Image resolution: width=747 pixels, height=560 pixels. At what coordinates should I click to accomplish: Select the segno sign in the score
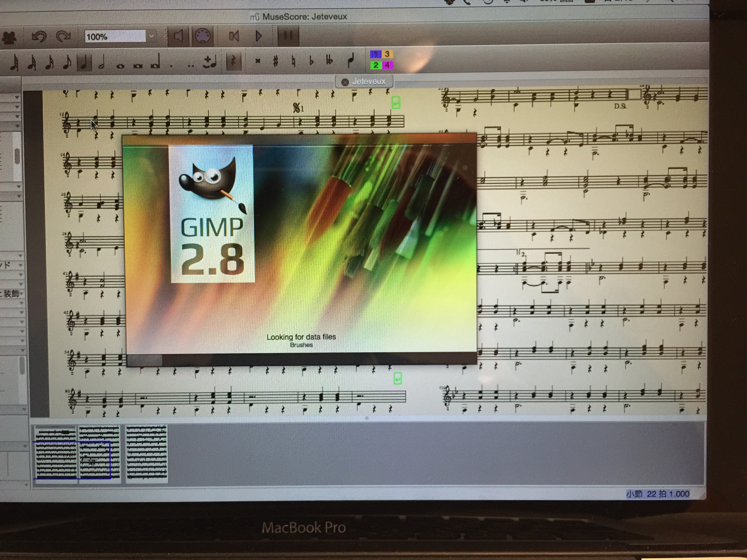coord(298,108)
